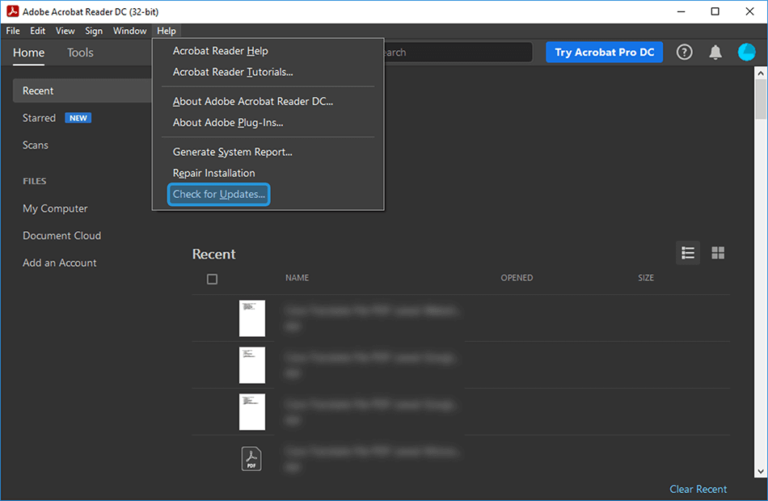Sort recent files by NAME column
The width and height of the screenshot is (768, 501).
tap(297, 278)
